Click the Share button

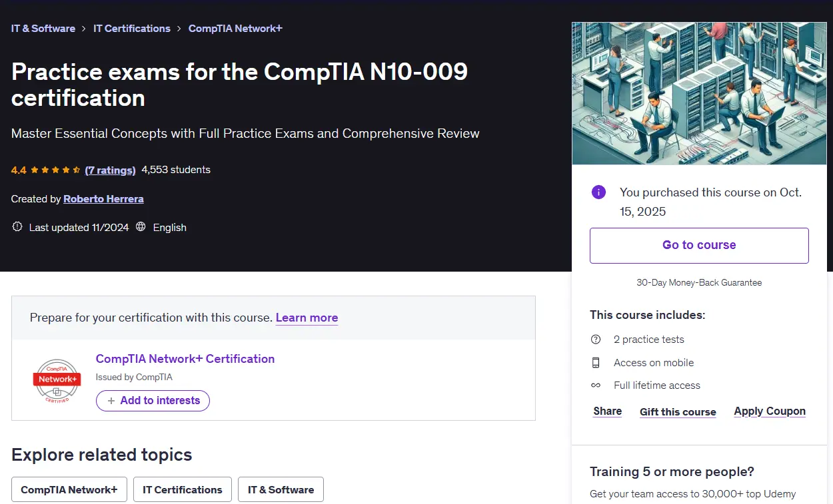(608, 411)
